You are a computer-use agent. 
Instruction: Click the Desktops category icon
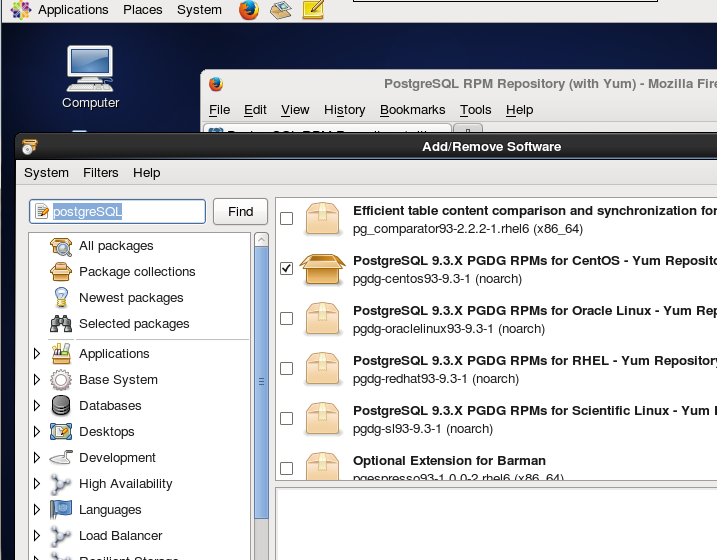[x=61, y=432]
